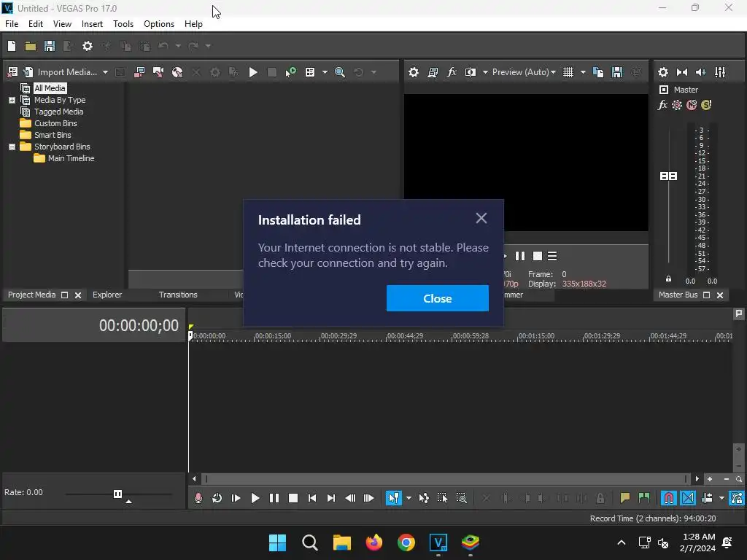Viewport: 747px width, 560px height.
Task: Select Custom Bins folder
Action: pos(55,123)
